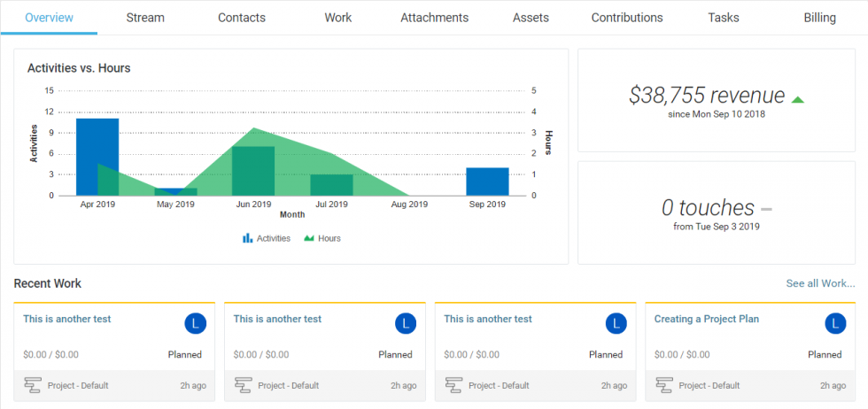Viewport: 868px width, 409px height.
Task: Open the Creating a Project Plan work item
Action: (x=706, y=319)
